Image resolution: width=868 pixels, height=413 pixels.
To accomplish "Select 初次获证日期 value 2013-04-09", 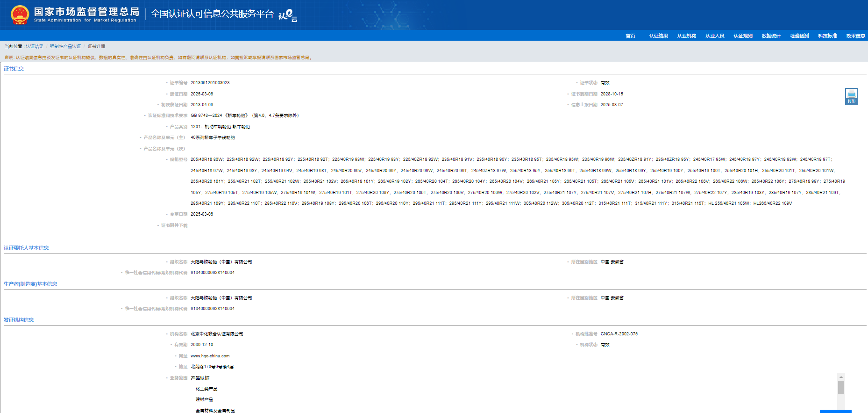I will click(202, 105).
